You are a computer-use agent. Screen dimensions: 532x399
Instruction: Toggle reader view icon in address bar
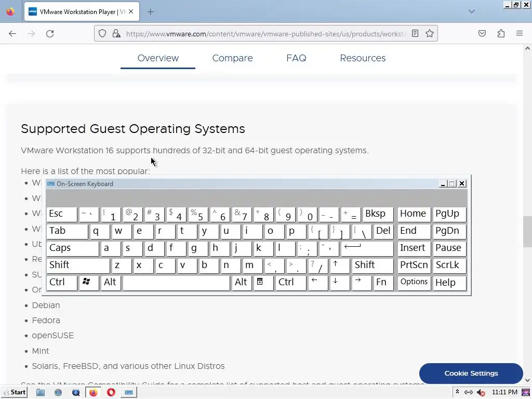pos(415,33)
